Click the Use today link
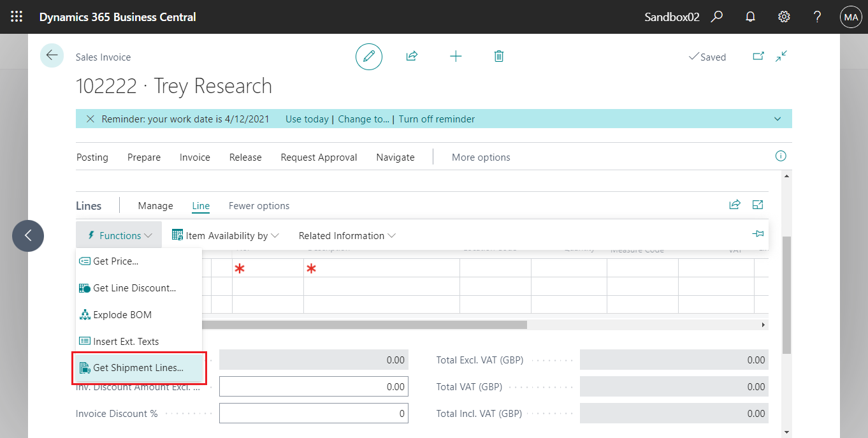 point(307,119)
